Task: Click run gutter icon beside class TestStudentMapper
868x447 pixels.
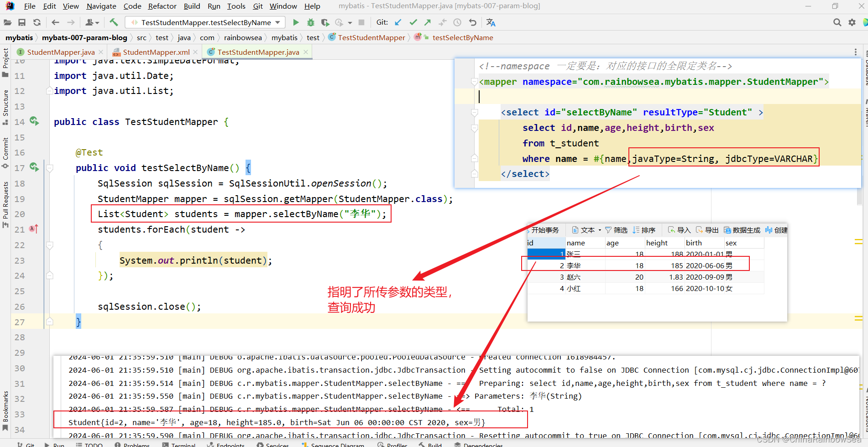Action: (x=34, y=121)
